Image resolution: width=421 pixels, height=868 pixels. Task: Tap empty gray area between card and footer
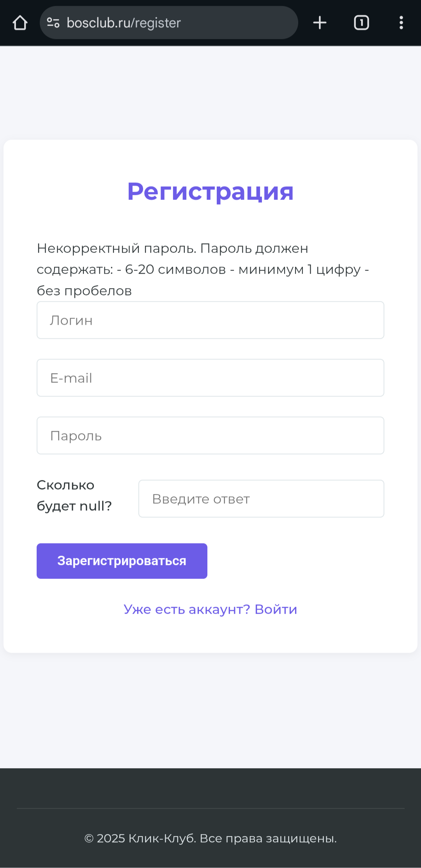(210, 710)
